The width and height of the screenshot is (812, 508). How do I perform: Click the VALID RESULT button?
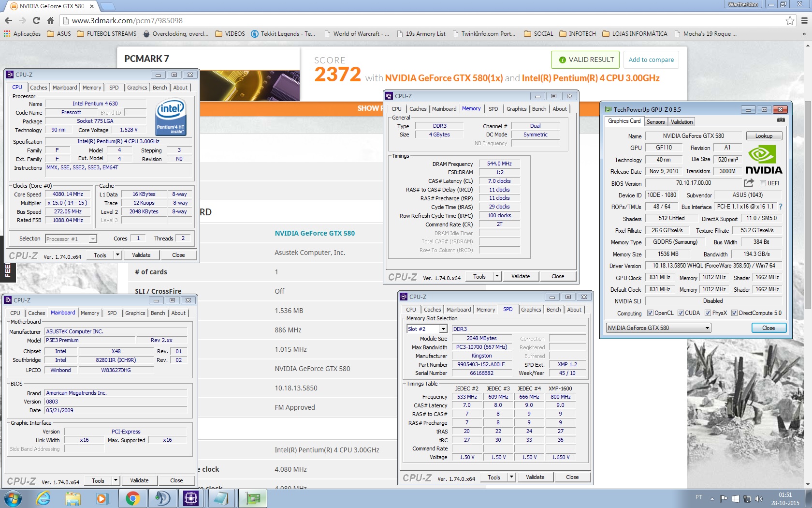click(x=586, y=60)
